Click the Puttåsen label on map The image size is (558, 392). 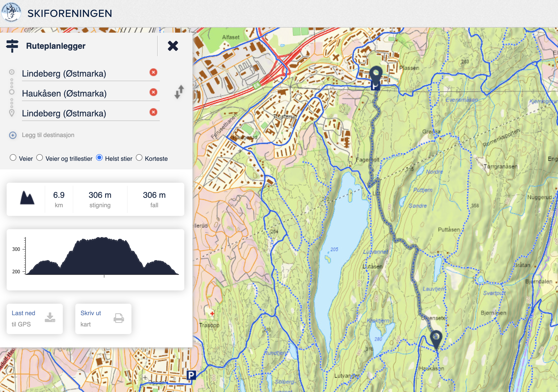pos(449,229)
